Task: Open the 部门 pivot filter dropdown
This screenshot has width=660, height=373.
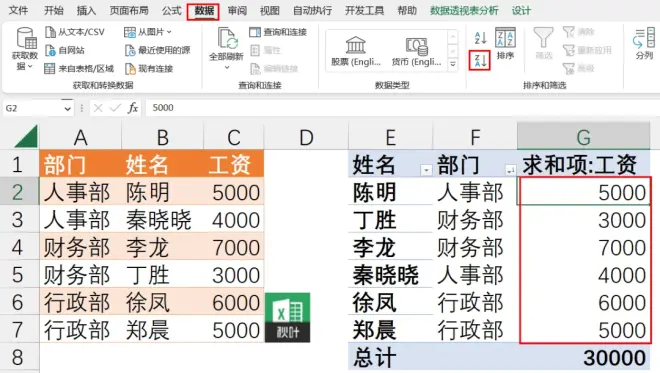Action: click(x=510, y=170)
